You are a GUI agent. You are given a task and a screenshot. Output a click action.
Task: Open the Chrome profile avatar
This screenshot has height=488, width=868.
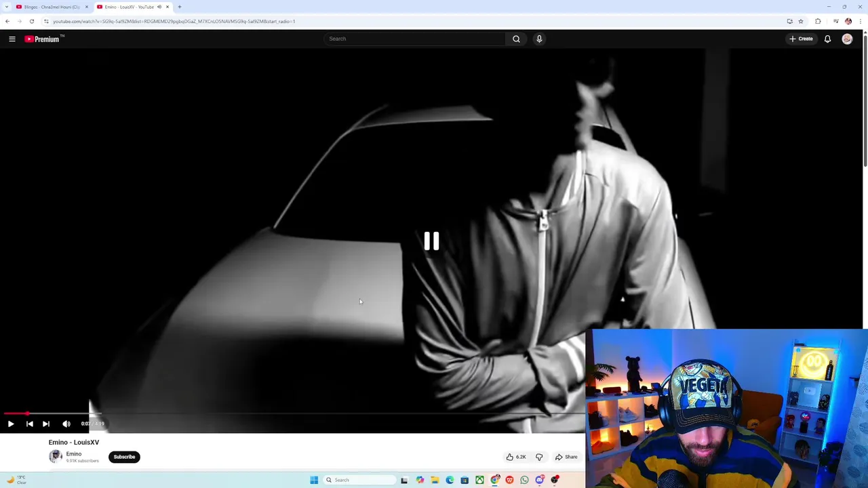848,21
